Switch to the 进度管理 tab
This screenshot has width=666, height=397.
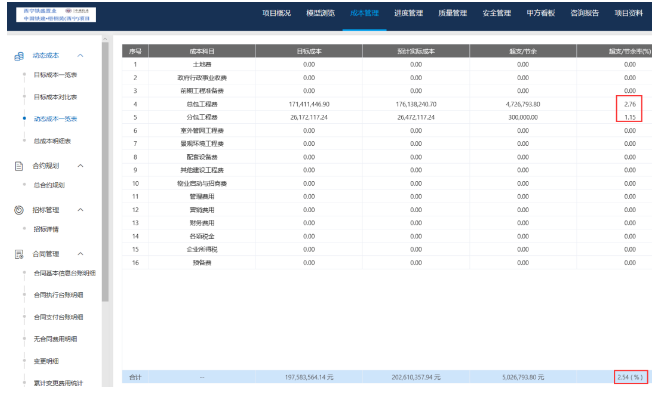tap(409, 13)
